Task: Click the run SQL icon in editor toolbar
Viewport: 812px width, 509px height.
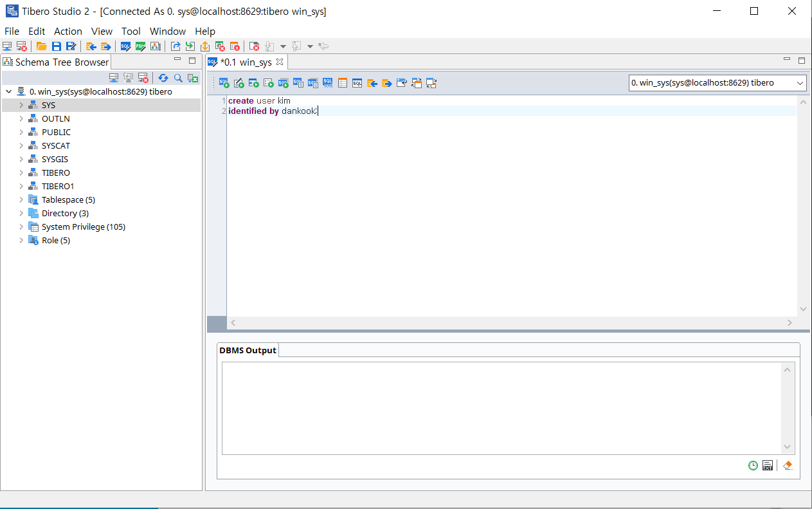Action: point(224,83)
